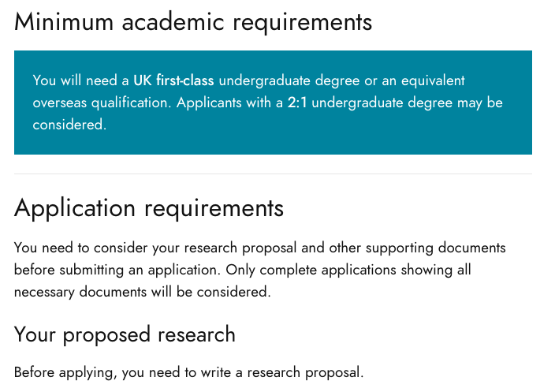Click the 'Application requirements' heading

pyautogui.click(x=149, y=208)
